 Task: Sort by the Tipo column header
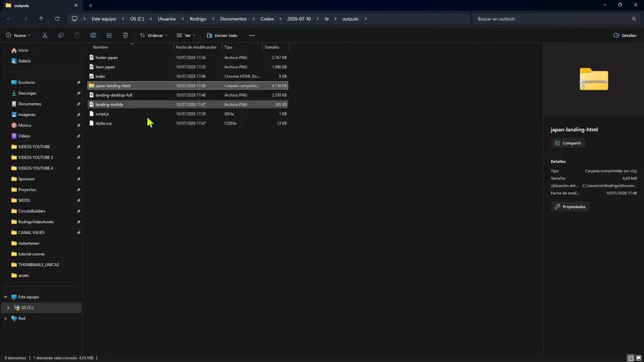point(242,47)
